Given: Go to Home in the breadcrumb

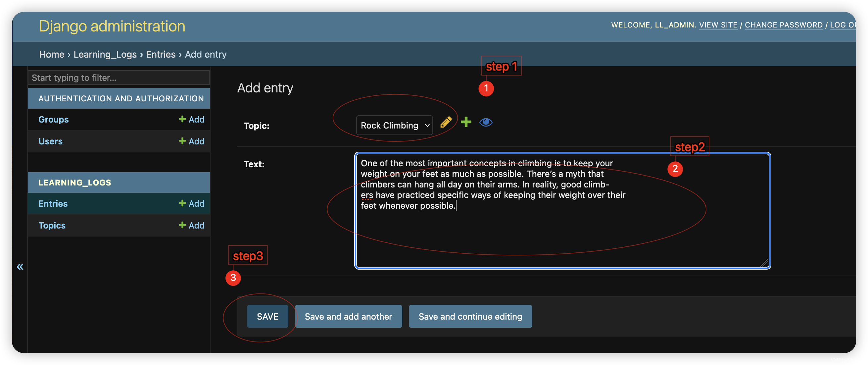Looking at the screenshot, I should click(x=51, y=54).
